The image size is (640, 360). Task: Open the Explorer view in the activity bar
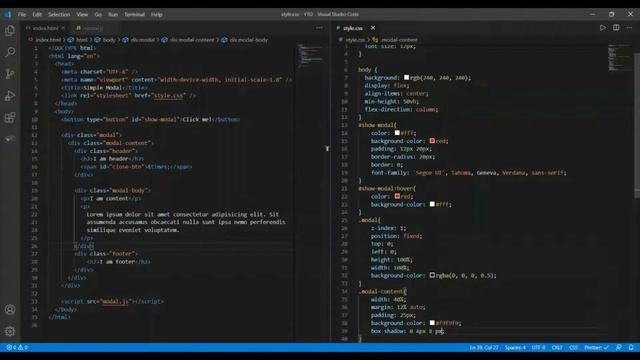(10, 31)
